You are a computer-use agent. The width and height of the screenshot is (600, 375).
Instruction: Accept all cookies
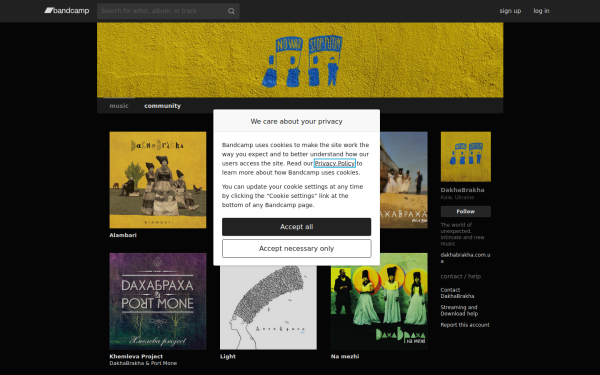tap(297, 227)
